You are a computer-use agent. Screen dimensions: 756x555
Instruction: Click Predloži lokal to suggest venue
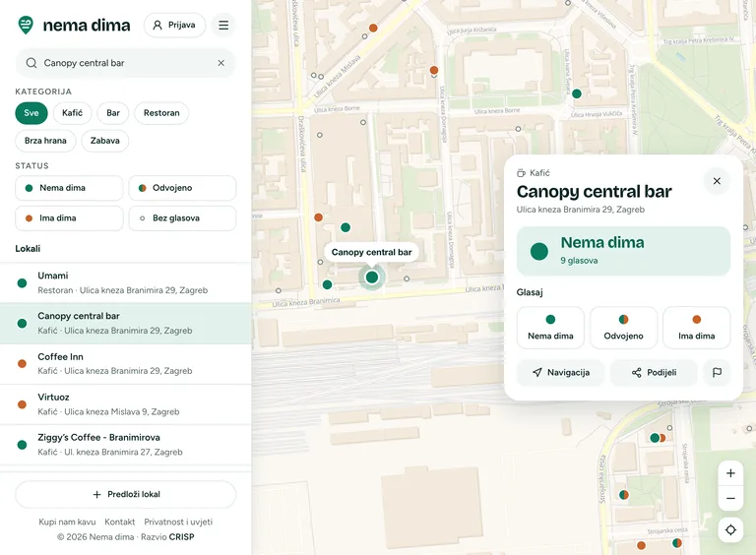pos(125,494)
